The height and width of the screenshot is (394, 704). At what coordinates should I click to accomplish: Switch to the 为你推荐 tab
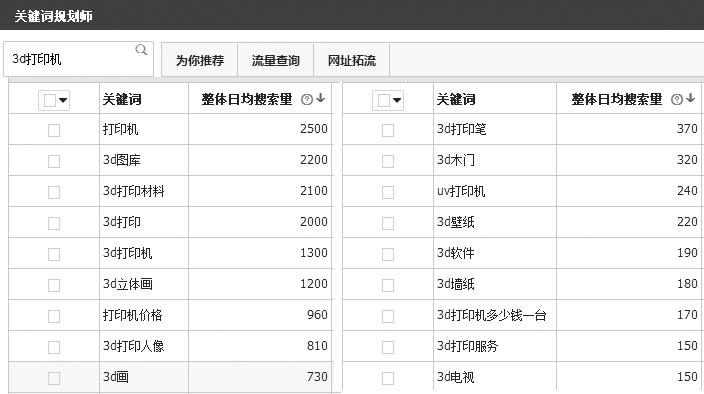[x=199, y=60]
